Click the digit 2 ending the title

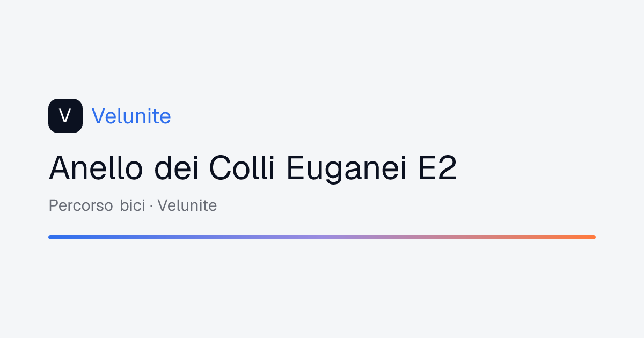448,168
